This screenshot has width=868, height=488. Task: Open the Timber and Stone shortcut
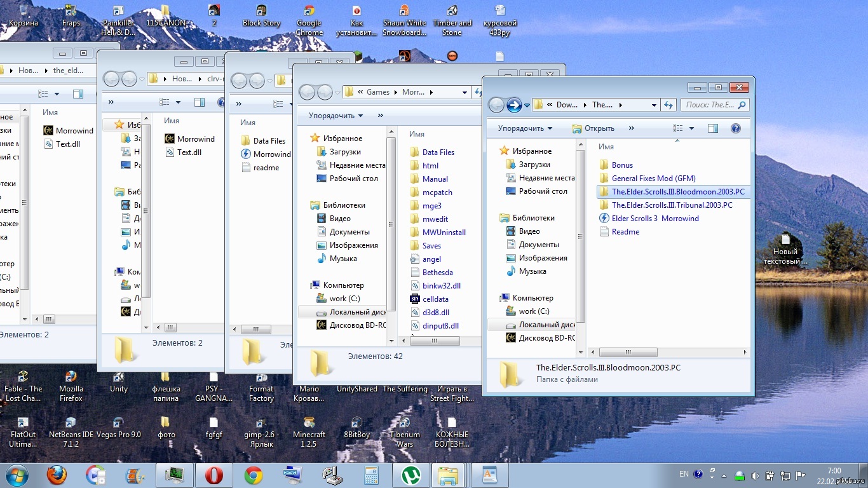[x=452, y=20]
